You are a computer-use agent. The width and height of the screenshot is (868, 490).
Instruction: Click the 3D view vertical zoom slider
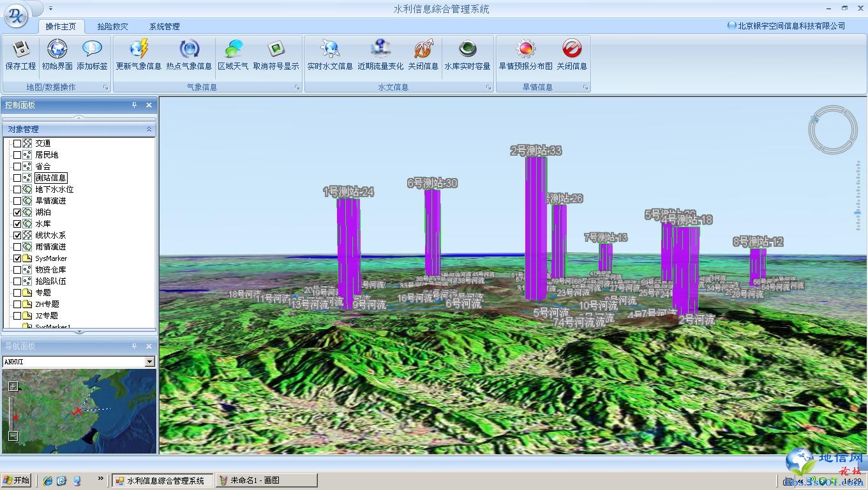858,195
